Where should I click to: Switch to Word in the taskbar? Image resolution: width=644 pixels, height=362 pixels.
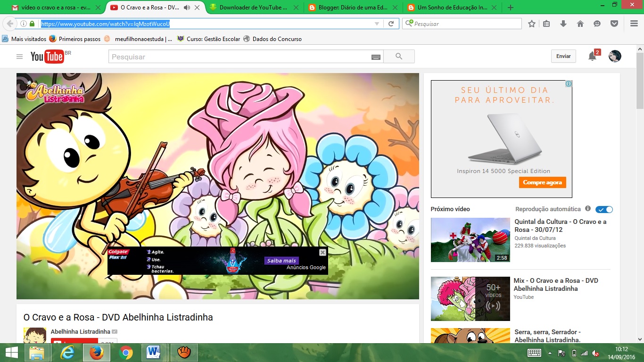point(154,353)
